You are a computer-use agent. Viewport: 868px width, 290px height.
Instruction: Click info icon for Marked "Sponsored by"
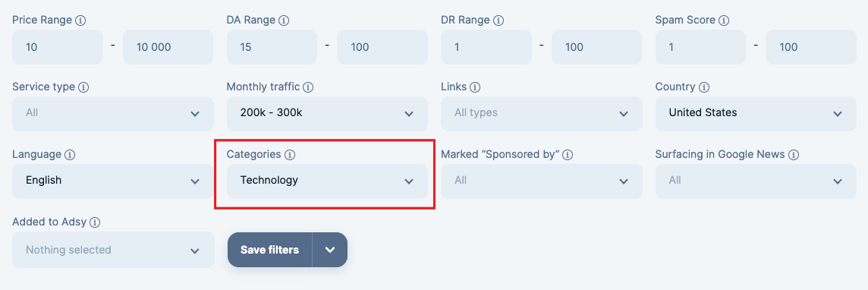tap(567, 155)
